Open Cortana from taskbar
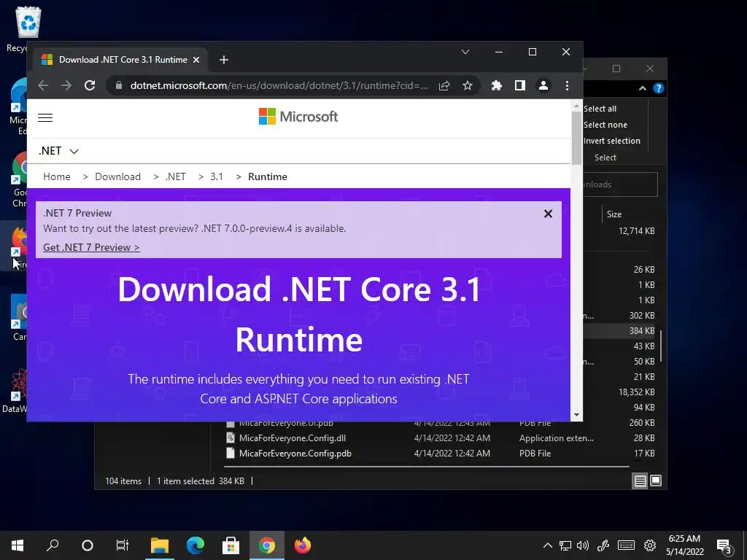Image resolution: width=747 pixels, height=560 pixels. point(88,545)
